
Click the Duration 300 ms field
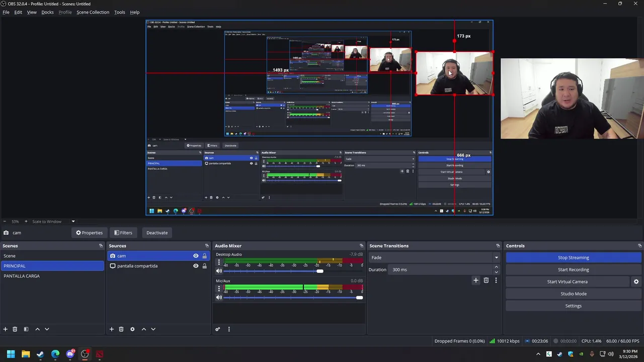tap(441, 269)
